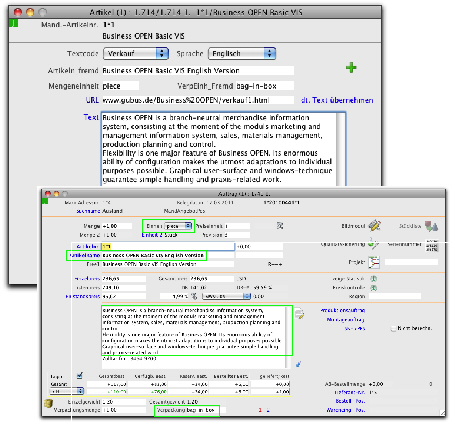Click the Bestell link at bottom right
455x427 pixels.
(343, 401)
